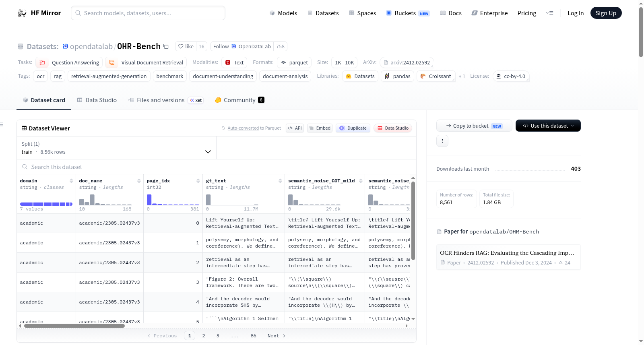Sort the semantic_noise_GOT_mild column
Screen dimensions: 644x345
tap(361, 181)
